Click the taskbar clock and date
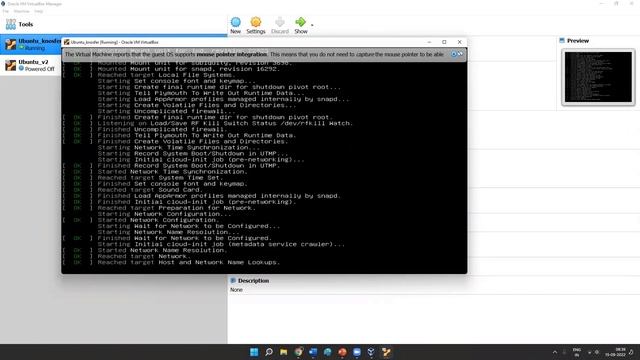Image resolution: width=640 pixels, height=360 pixels. (616, 352)
